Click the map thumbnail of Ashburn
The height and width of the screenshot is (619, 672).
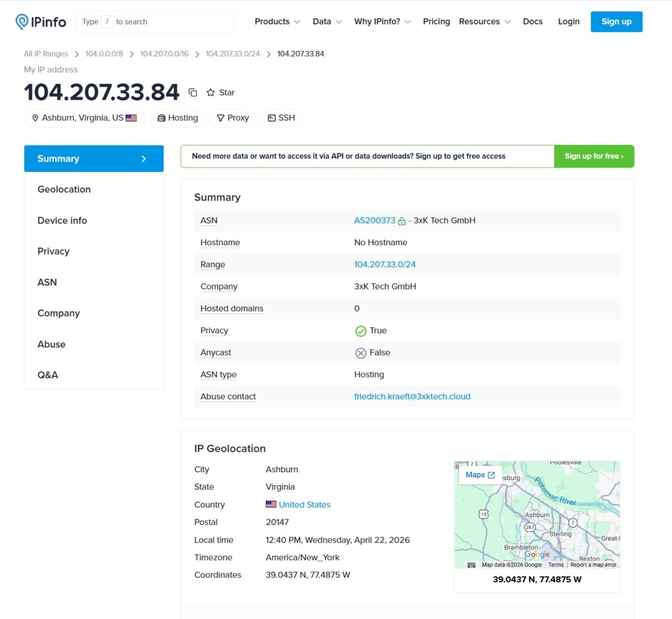(537, 514)
